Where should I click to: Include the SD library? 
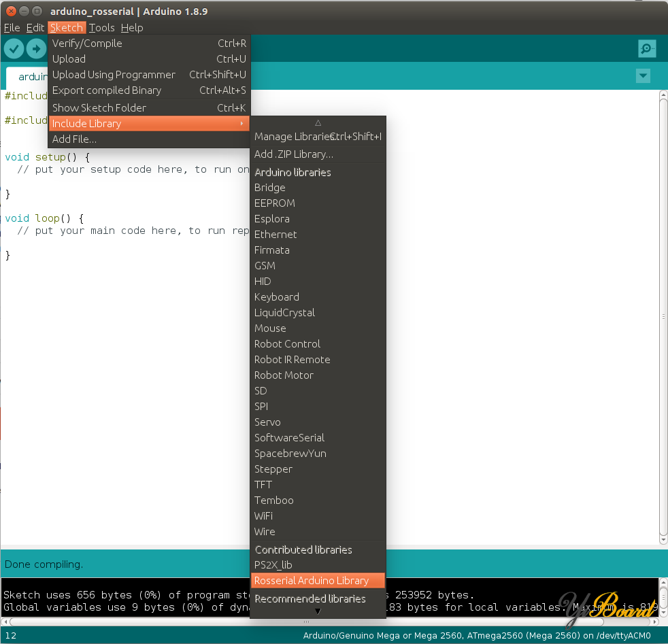(318, 392)
